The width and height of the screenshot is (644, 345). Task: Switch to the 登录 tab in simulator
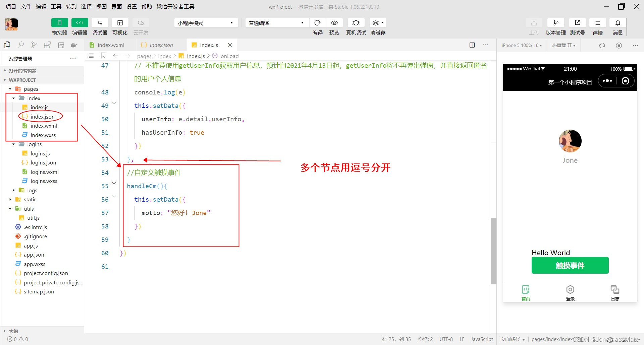click(x=570, y=293)
